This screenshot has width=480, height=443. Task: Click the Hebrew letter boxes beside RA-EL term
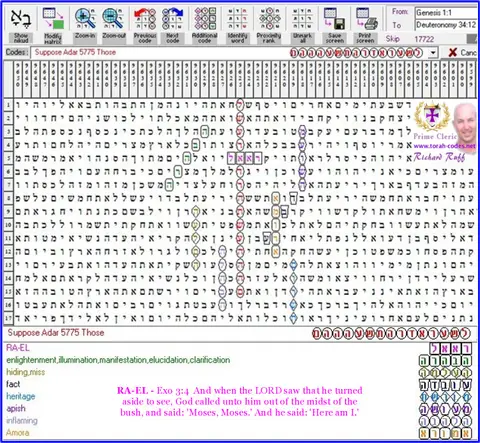[x=450, y=349]
